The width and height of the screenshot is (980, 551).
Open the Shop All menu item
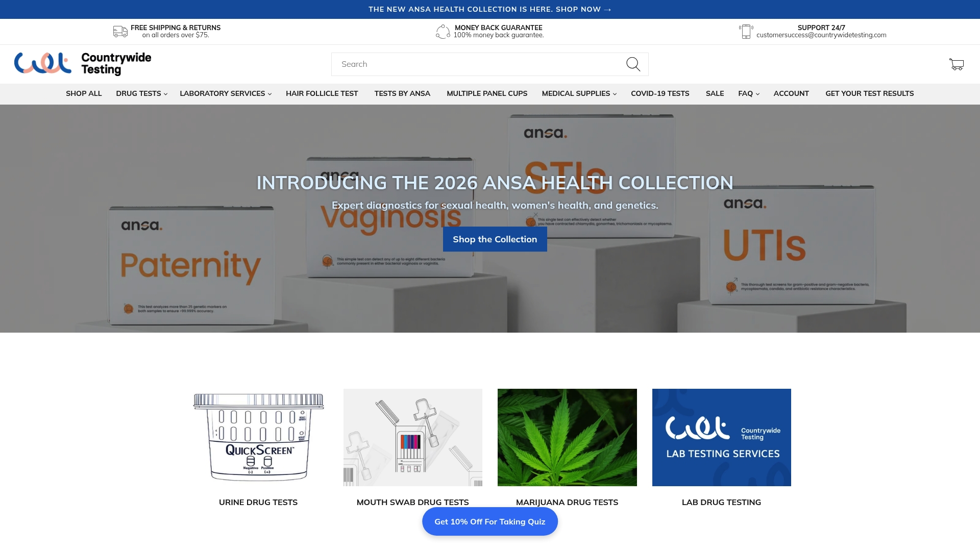coord(84,94)
